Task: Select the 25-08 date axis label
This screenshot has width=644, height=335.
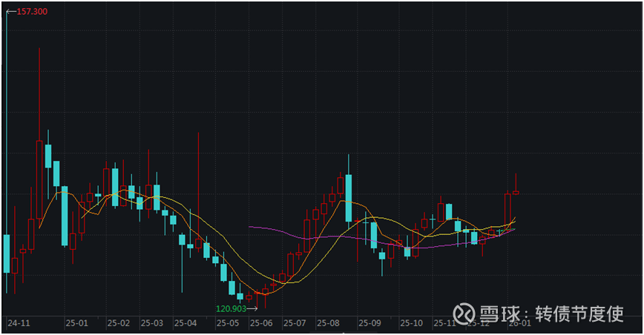Action: point(328,323)
